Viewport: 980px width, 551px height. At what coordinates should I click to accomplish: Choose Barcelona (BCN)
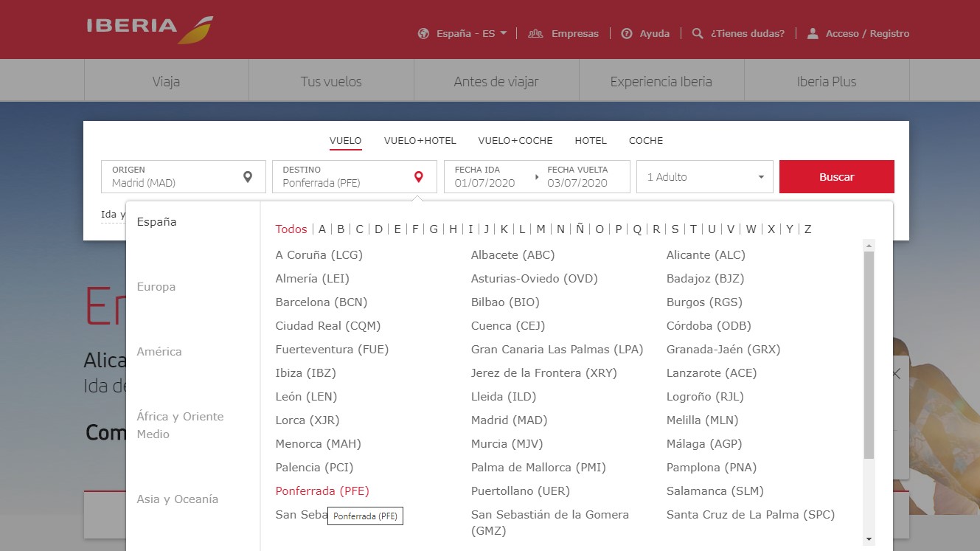pos(322,302)
